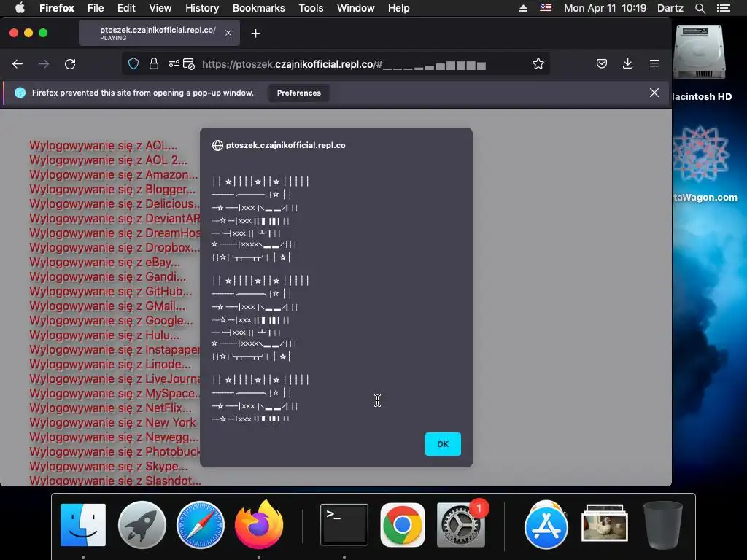Open the History menu

tap(202, 8)
